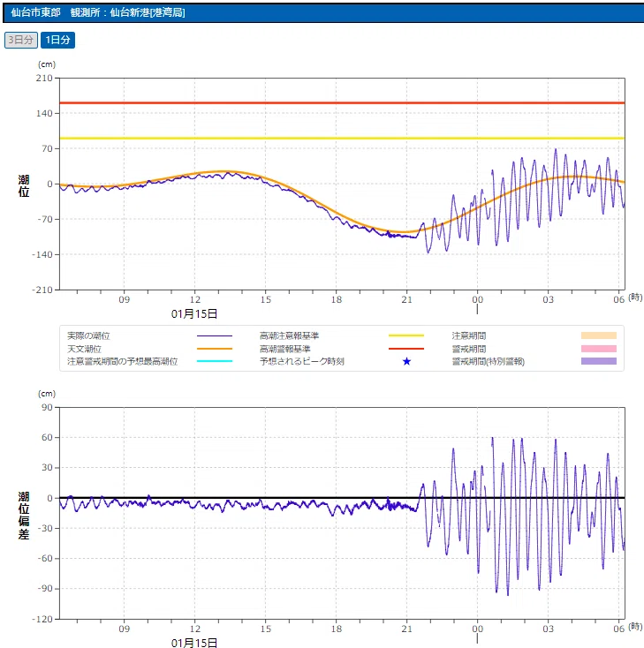Viewport: 644px width, 648px height.
Task: Click the 注意期間 orange swatch
Action: pyautogui.click(x=598, y=335)
